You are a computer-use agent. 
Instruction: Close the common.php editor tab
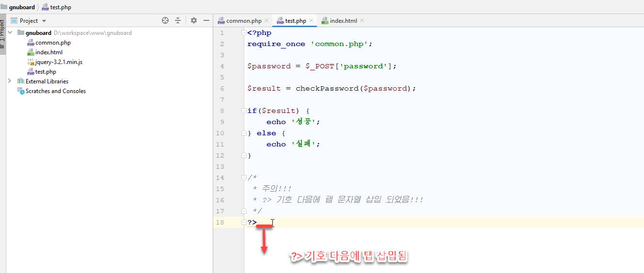click(x=267, y=21)
